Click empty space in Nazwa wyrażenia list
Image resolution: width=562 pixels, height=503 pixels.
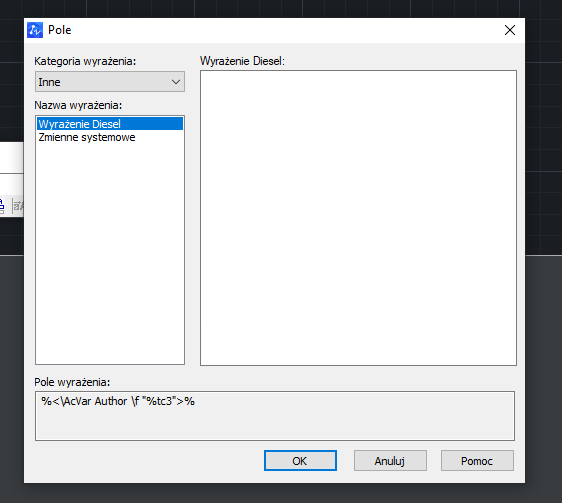(110, 251)
